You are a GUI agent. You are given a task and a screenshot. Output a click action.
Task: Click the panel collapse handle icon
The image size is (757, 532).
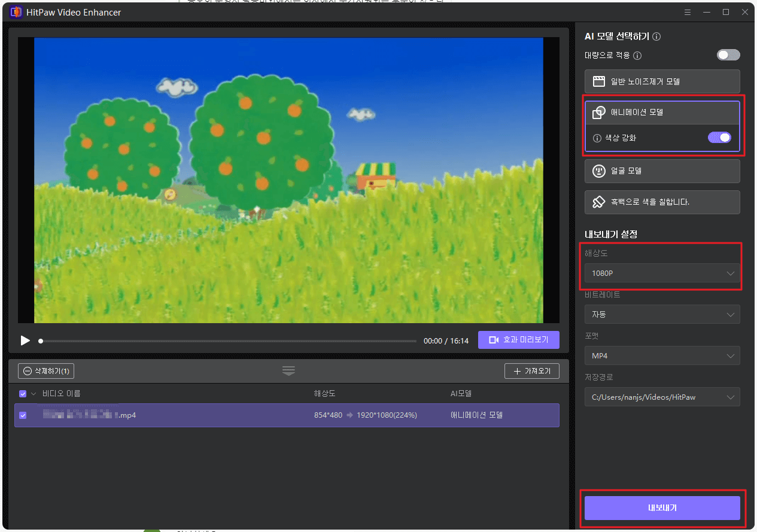[289, 371]
